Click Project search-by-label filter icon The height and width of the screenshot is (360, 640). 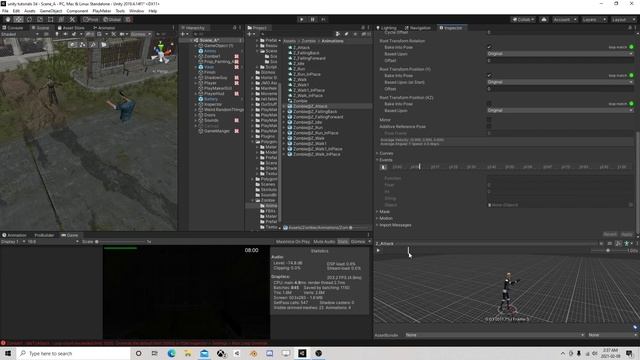(346, 34)
